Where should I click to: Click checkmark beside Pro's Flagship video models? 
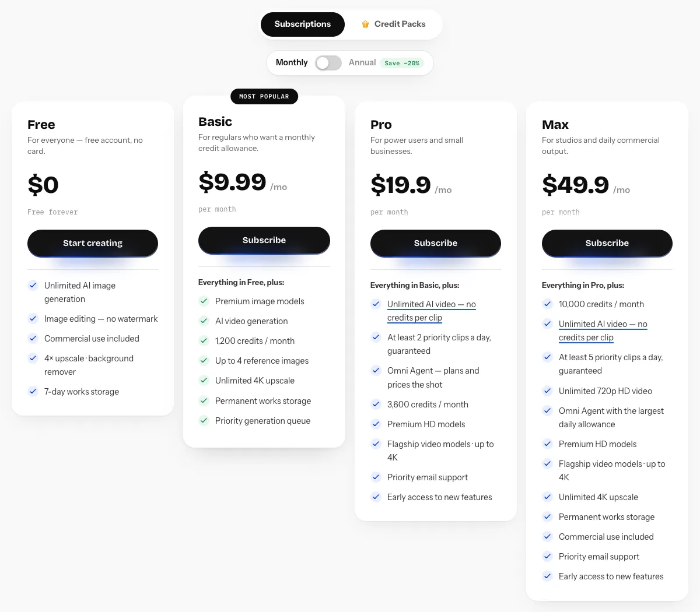click(x=376, y=444)
